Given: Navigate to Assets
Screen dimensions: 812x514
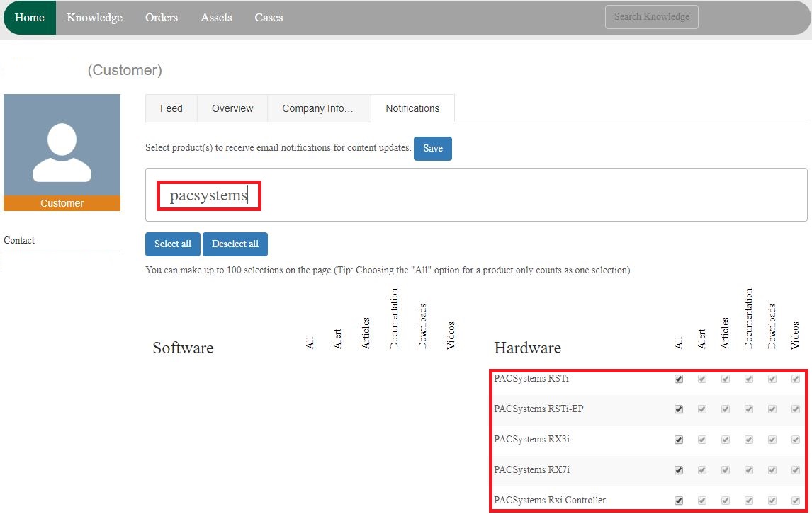Looking at the screenshot, I should click(x=217, y=18).
